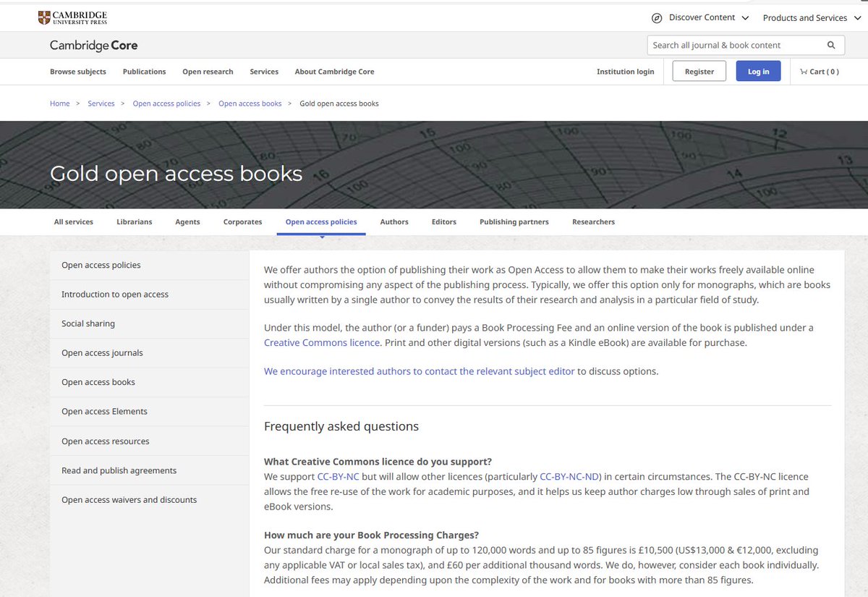Open Open access policies in the sidebar
The height and width of the screenshot is (597, 868).
(x=149, y=265)
